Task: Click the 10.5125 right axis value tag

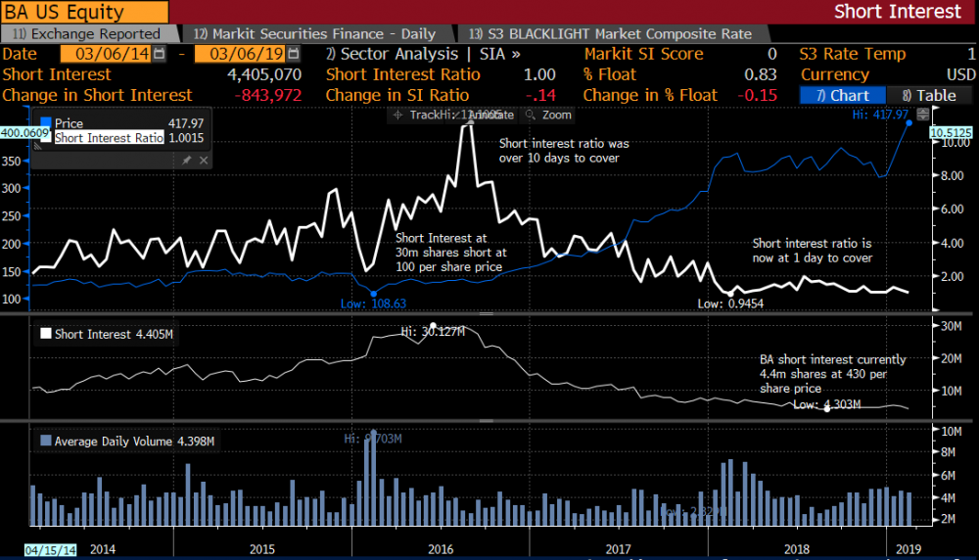Action: [951, 132]
